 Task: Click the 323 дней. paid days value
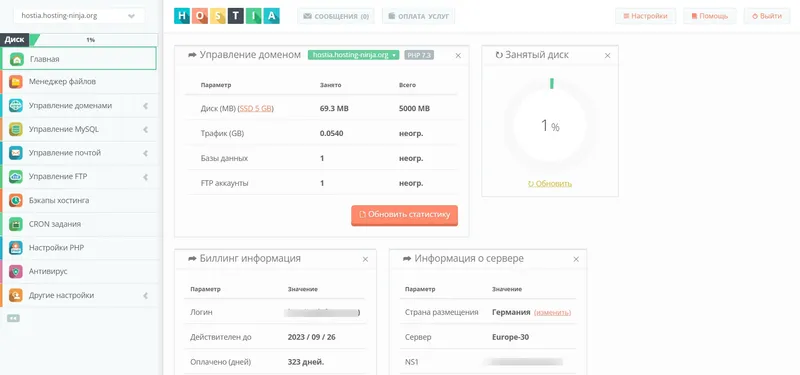(306, 362)
